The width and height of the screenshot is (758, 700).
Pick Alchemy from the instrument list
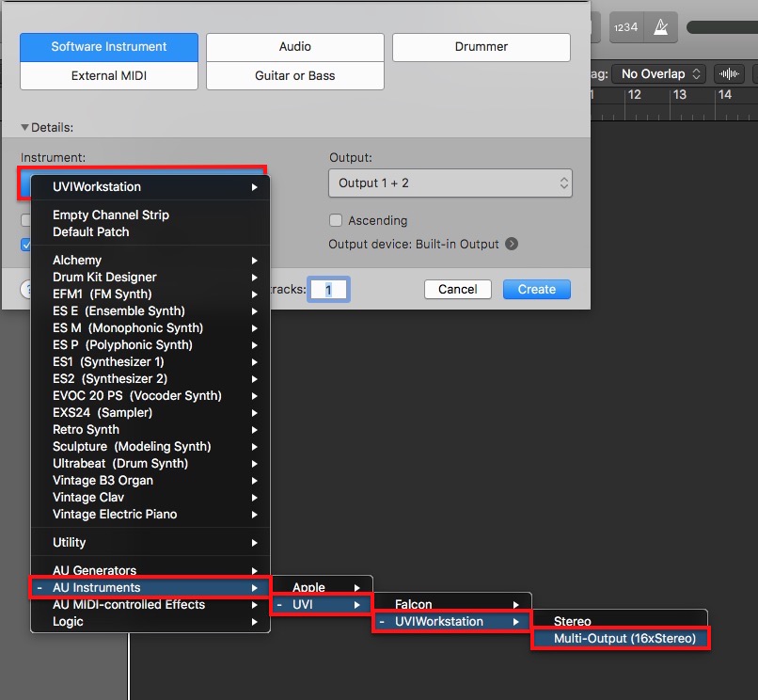point(77,260)
